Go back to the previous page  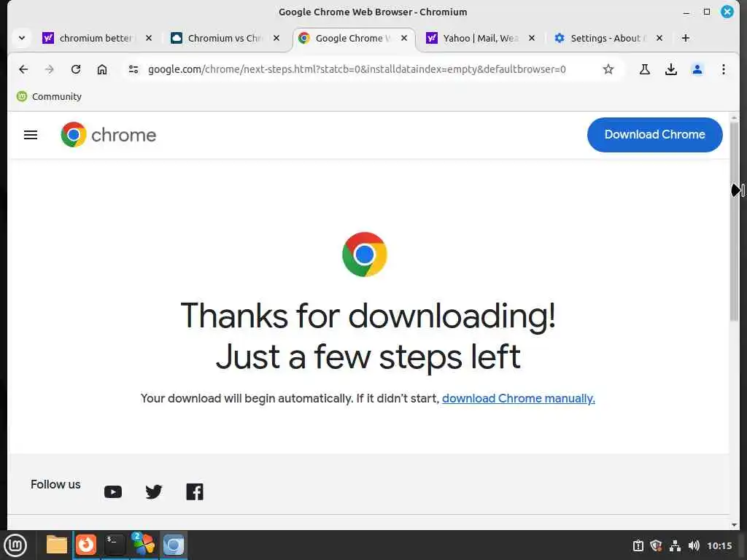coord(23,69)
